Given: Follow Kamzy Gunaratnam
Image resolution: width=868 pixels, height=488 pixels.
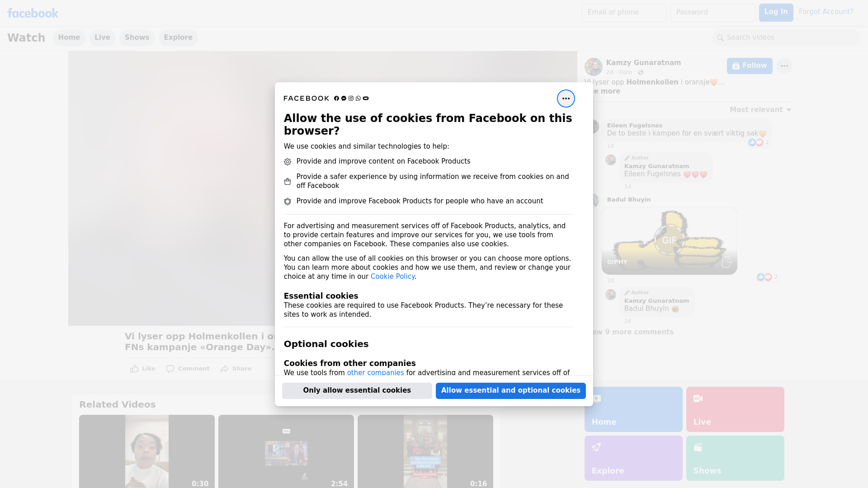Looking at the screenshot, I should 750,66.
